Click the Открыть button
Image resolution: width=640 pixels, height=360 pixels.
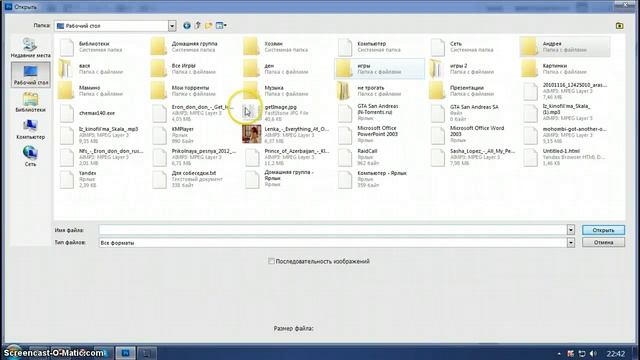pos(603,230)
